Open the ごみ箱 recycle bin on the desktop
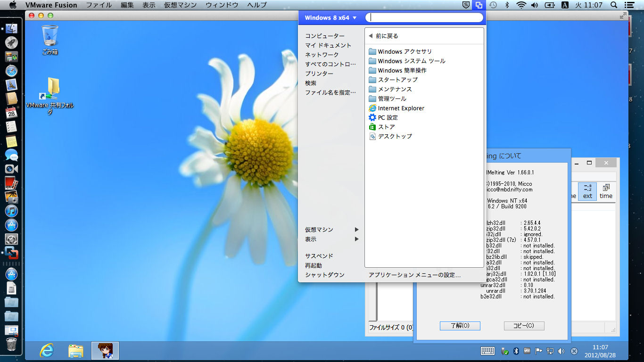 coord(50,40)
